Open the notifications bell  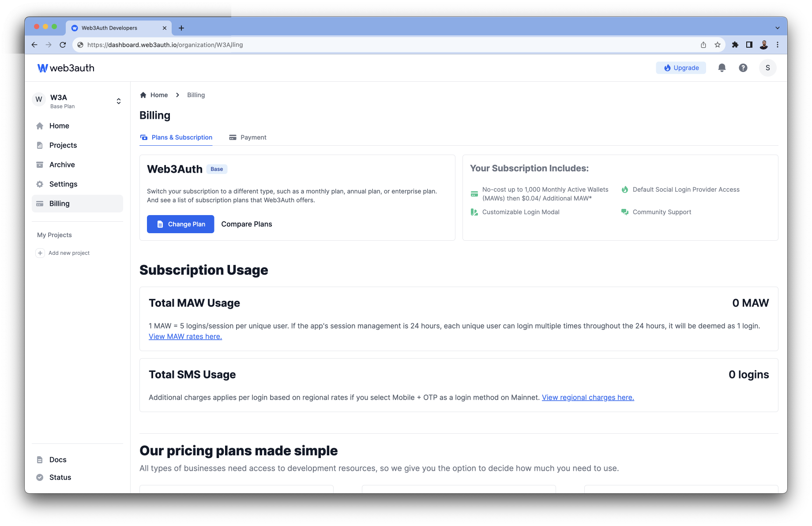(x=722, y=68)
